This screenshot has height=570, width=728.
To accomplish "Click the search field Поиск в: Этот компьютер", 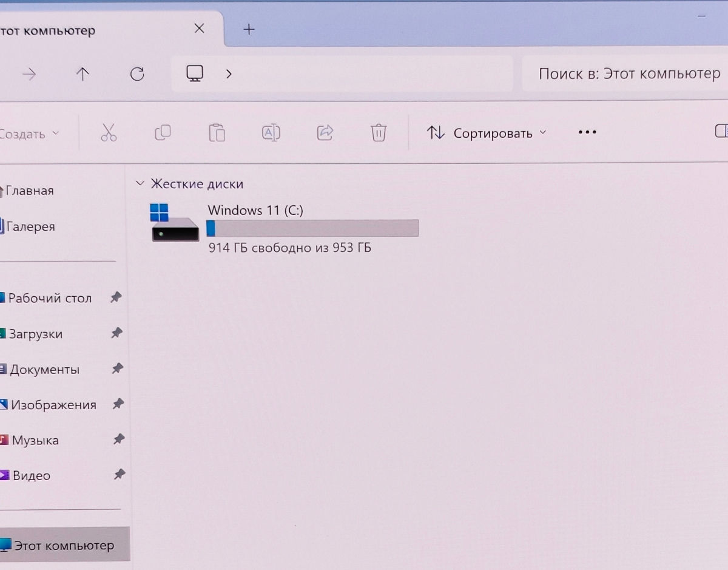I will tap(629, 74).
